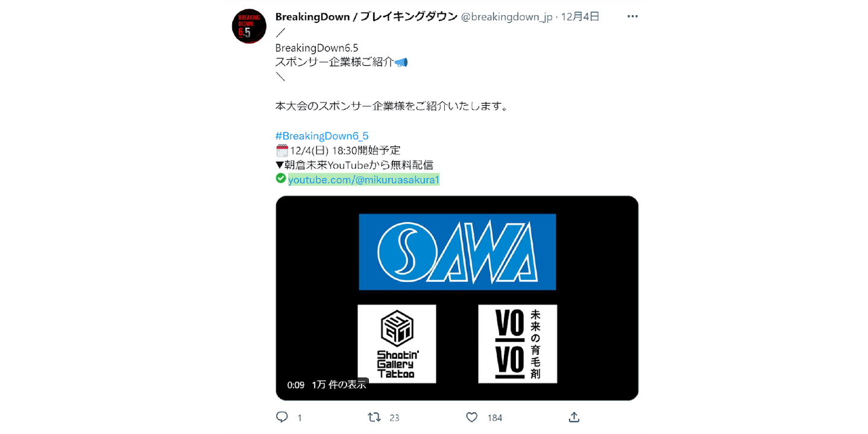Click the share upload icon
Screen dimensions: 868x434
(x=574, y=417)
